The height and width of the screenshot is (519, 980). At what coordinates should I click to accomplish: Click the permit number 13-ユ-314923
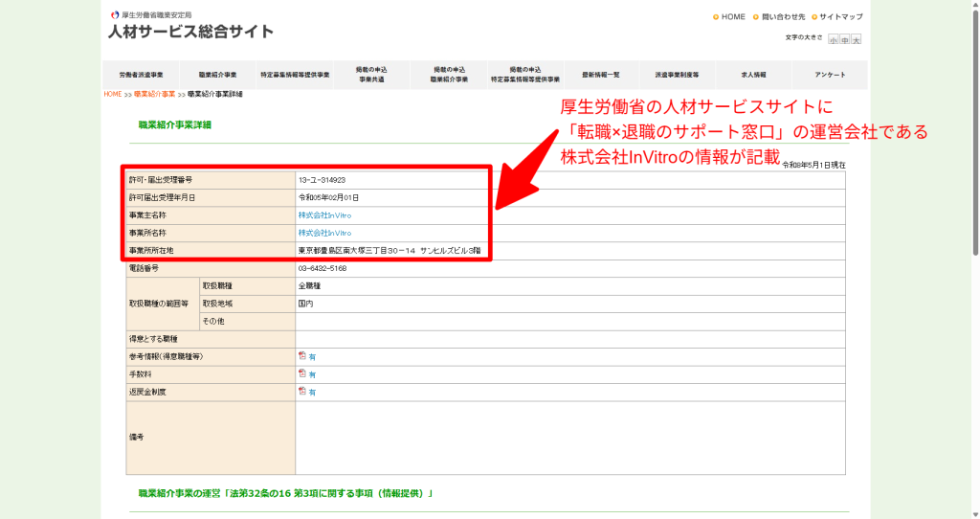(322, 180)
